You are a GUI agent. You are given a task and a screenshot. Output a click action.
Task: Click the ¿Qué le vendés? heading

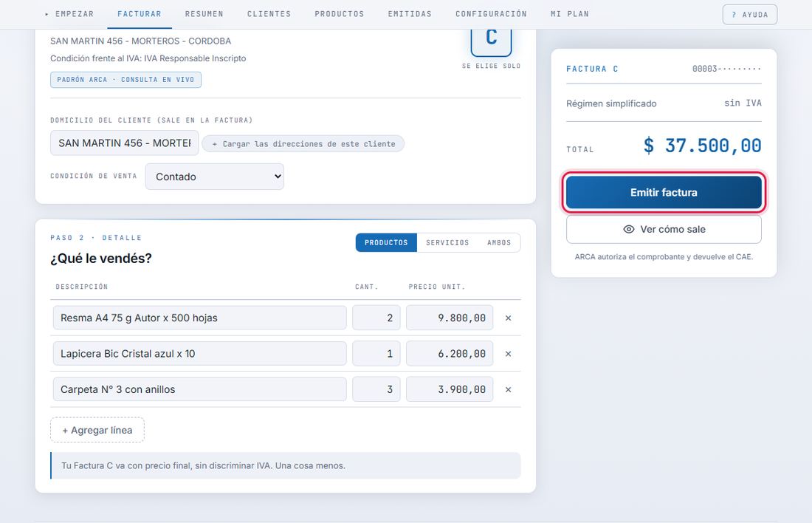coord(101,258)
